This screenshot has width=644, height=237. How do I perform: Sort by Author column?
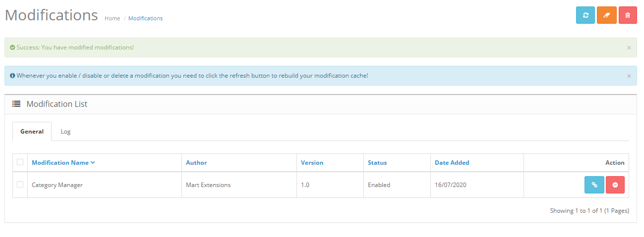click(196, 162)
